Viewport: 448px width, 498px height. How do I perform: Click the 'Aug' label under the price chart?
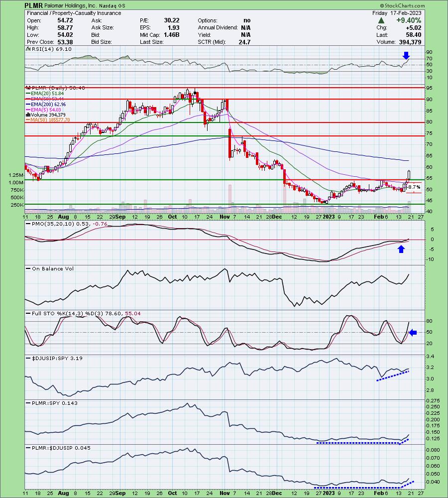(64, 217)
